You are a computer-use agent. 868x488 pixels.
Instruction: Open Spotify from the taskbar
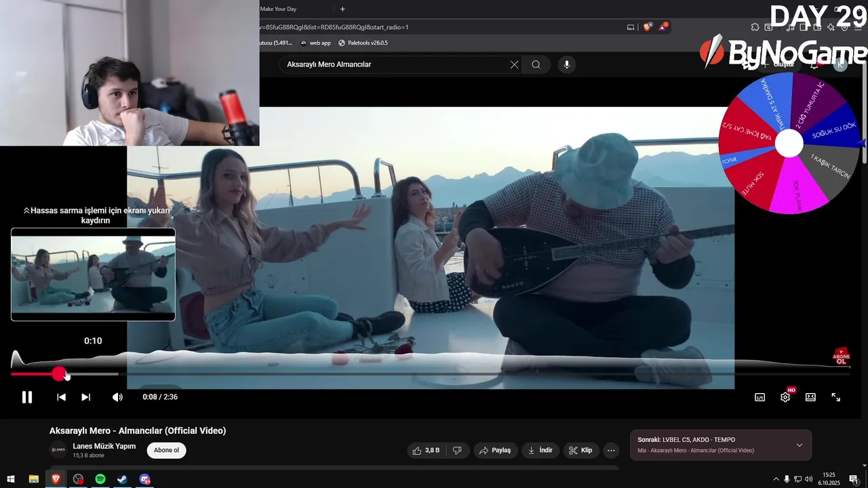100,479
